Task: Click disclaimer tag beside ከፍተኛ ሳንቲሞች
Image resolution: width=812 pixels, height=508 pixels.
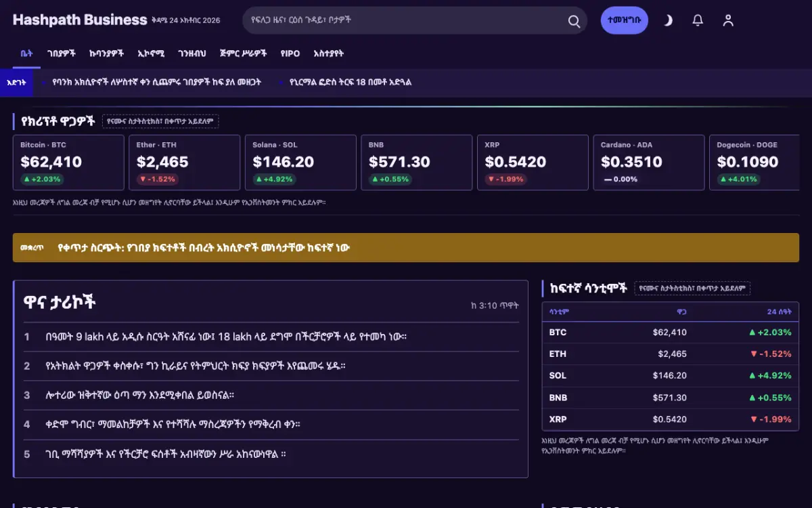Action: pyautogui.click(x=692, y=289)
